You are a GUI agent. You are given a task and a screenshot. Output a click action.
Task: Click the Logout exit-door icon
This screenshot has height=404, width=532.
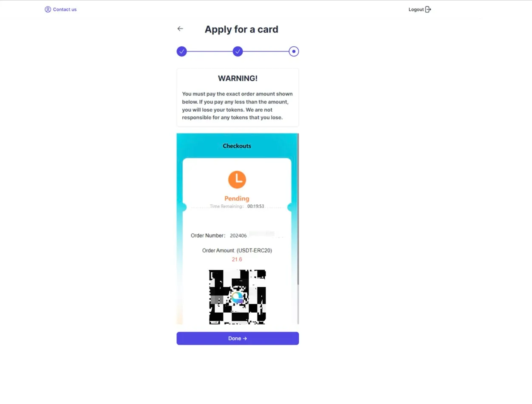pyautogui.click(x=428, y=9)
